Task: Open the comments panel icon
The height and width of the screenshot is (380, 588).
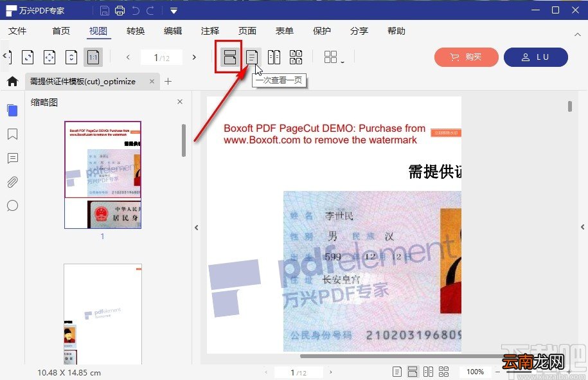Action: tap(12, 158)
